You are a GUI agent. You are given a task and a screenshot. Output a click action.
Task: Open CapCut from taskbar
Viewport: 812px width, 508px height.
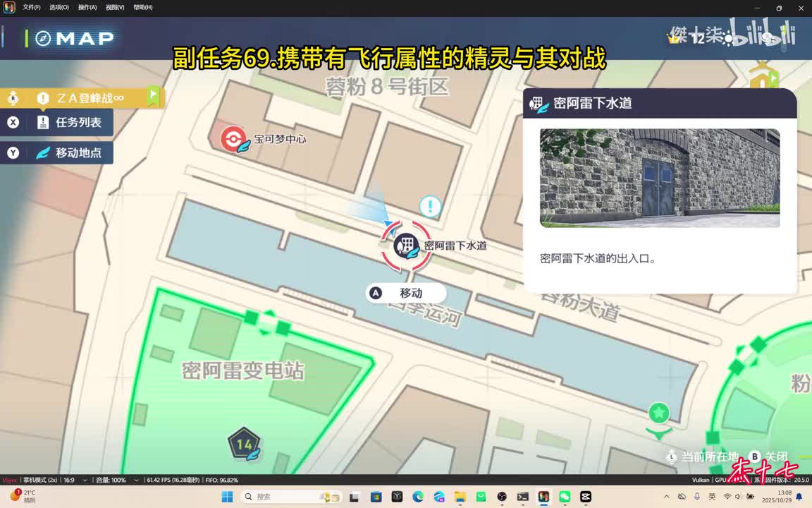(586, 497)
